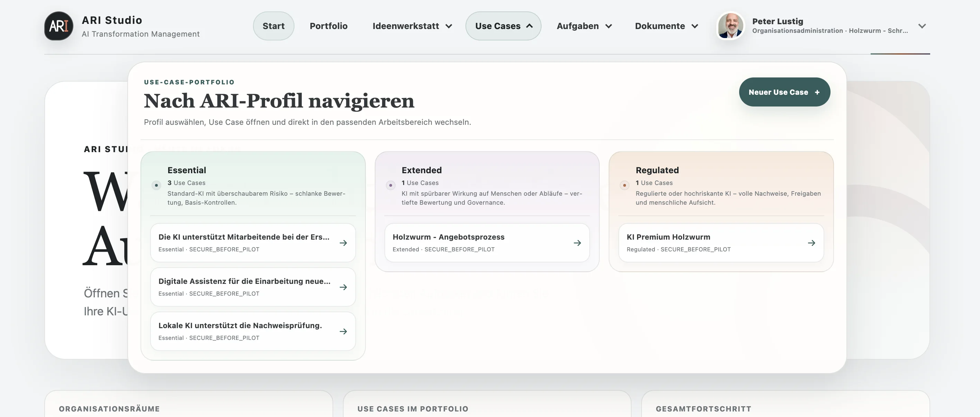
Task: Open user account menu chevron
Action: click(x=922, y=26)
